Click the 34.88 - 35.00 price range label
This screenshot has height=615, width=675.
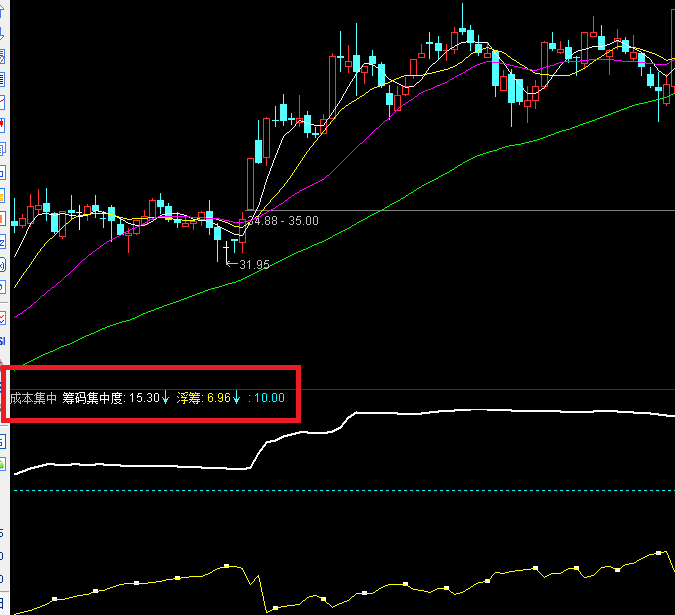point(285,220)
